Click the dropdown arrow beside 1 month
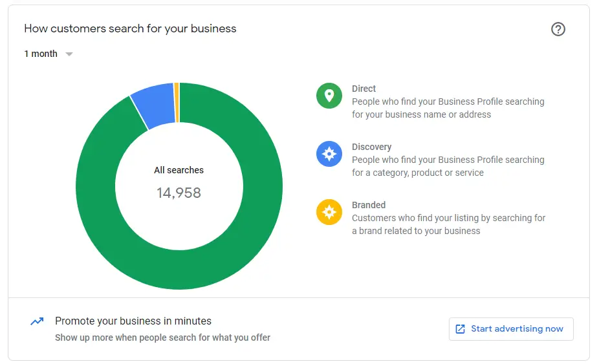The image size is (599, 364). [69, 54]
